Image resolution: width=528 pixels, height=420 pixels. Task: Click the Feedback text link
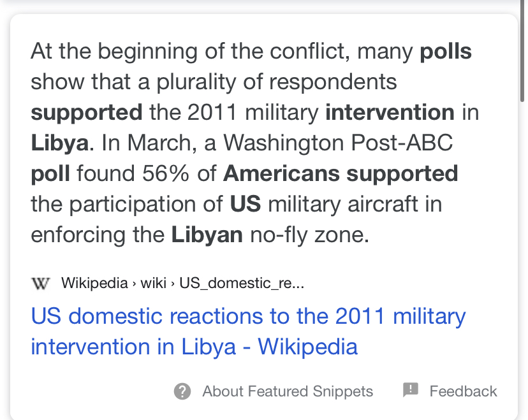(x=463, y=391)
